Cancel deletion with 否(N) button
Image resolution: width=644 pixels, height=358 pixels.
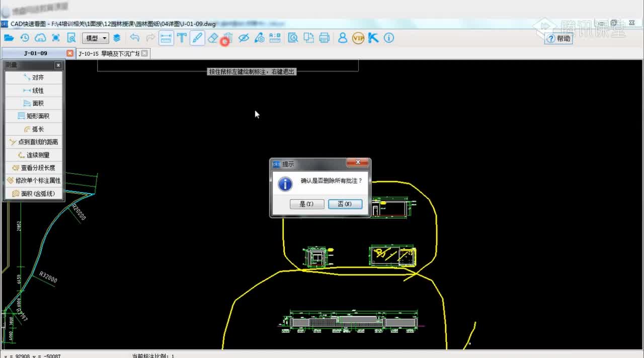[345, 204]
